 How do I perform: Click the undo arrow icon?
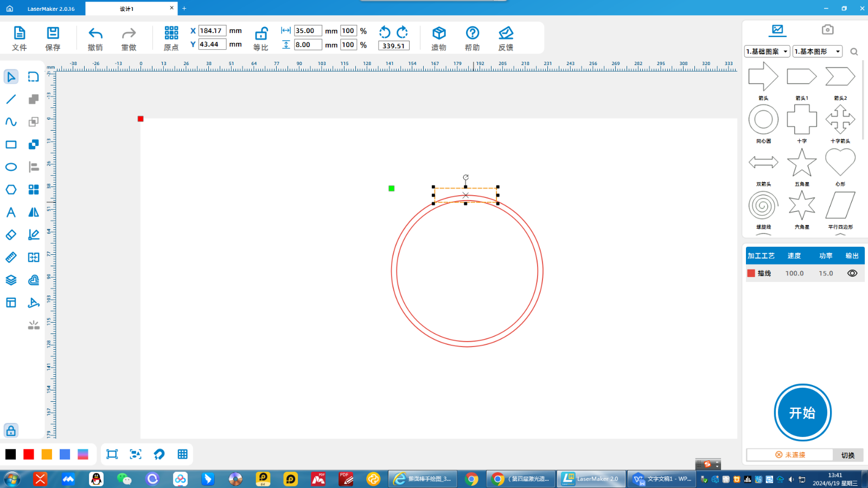[95, 34]
